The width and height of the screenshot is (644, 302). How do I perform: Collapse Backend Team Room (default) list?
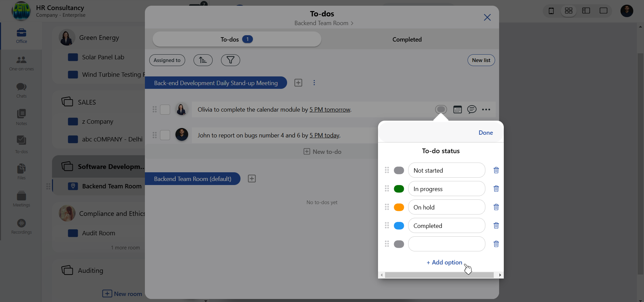(x=193, y=179)
